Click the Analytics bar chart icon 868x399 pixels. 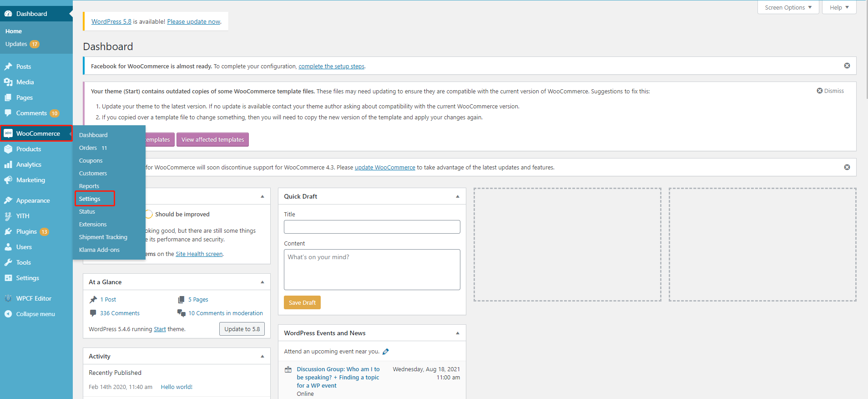(8, 164)
